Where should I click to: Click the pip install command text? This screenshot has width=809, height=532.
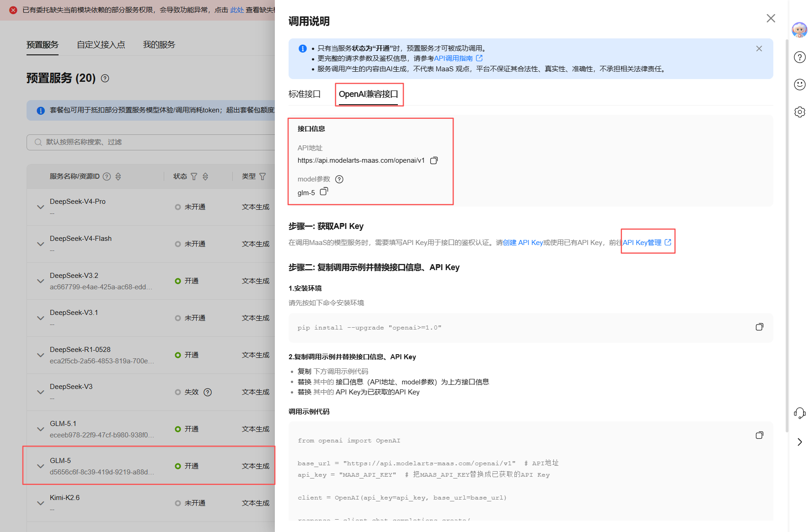[x=370, y=328]
